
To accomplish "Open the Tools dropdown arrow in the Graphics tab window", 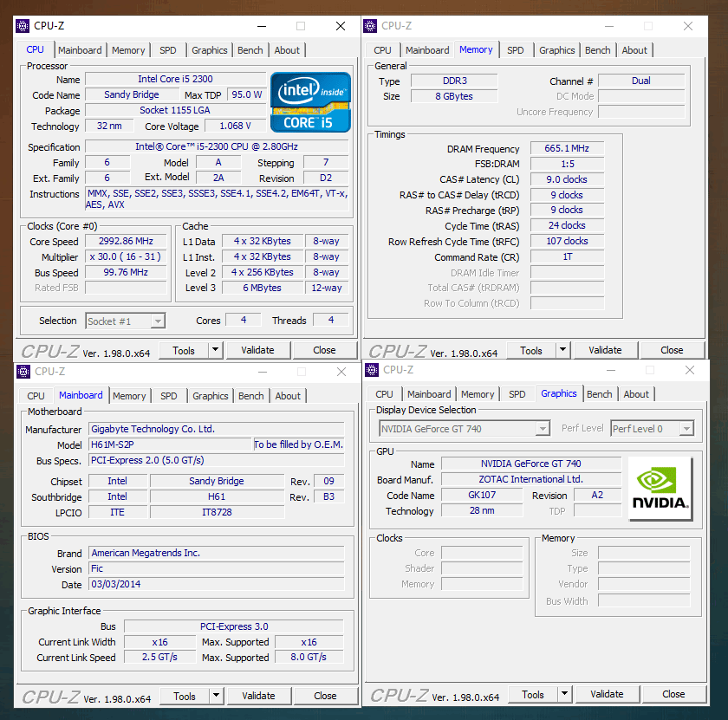I will tap(564, 694).
